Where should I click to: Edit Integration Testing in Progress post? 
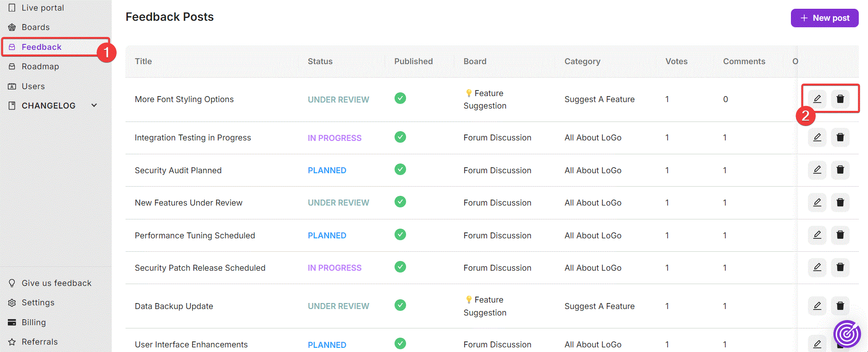coord(817,137)
